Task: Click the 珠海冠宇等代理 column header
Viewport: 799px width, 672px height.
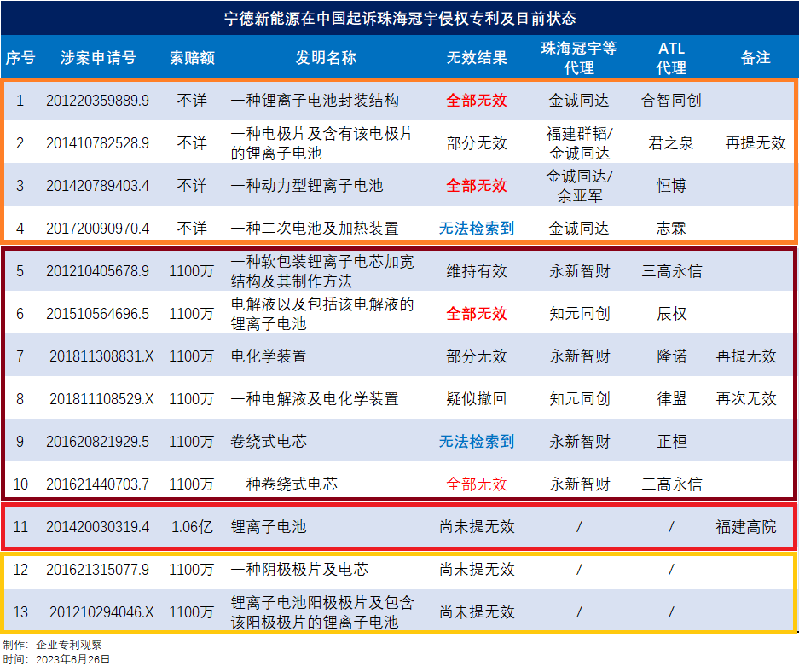Action: (579, 58)
